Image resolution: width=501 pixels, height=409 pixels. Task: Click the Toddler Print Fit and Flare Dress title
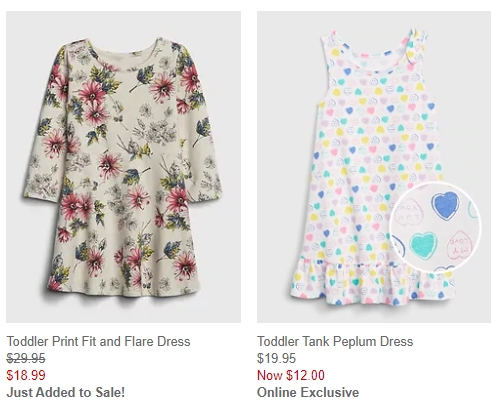click(x=98, y=341)
